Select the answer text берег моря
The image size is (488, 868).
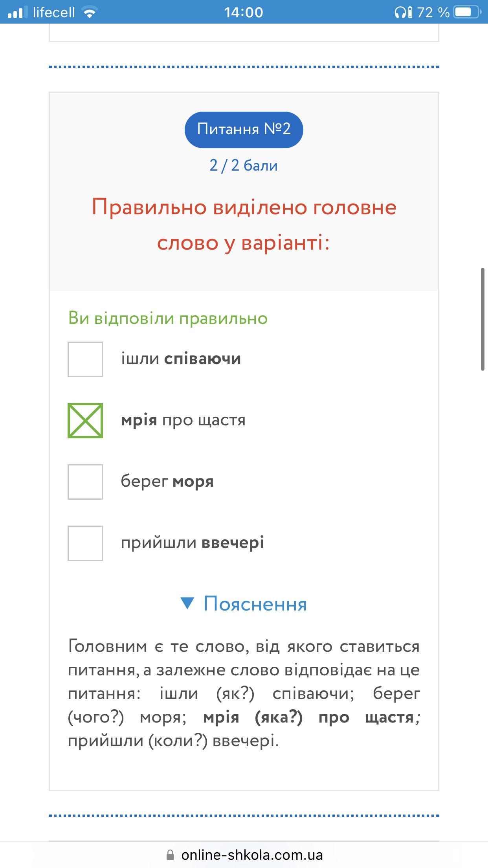[x=167, y=482]
